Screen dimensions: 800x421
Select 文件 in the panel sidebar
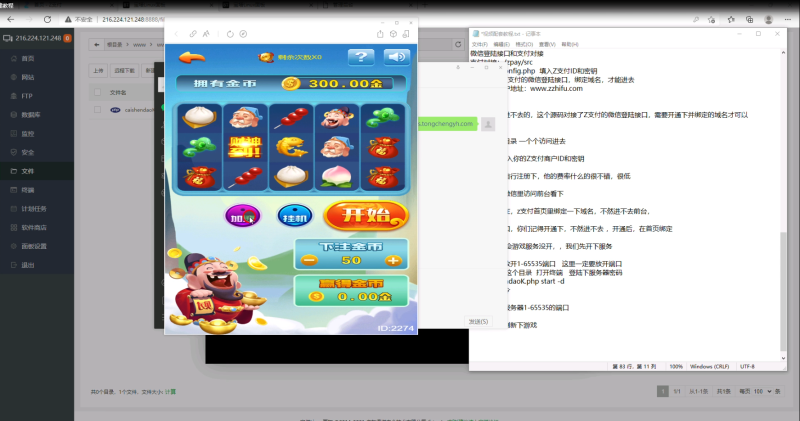coord(28,171)
